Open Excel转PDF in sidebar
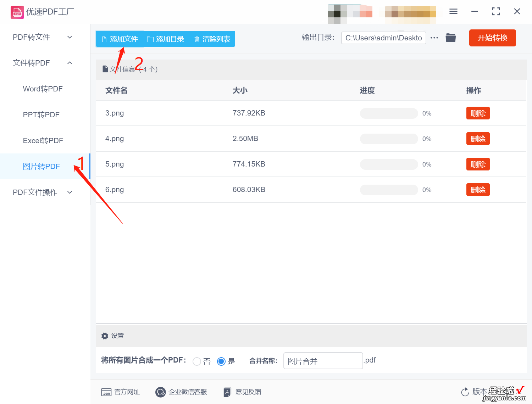532x404 pixels. click(x=43, y=141)
